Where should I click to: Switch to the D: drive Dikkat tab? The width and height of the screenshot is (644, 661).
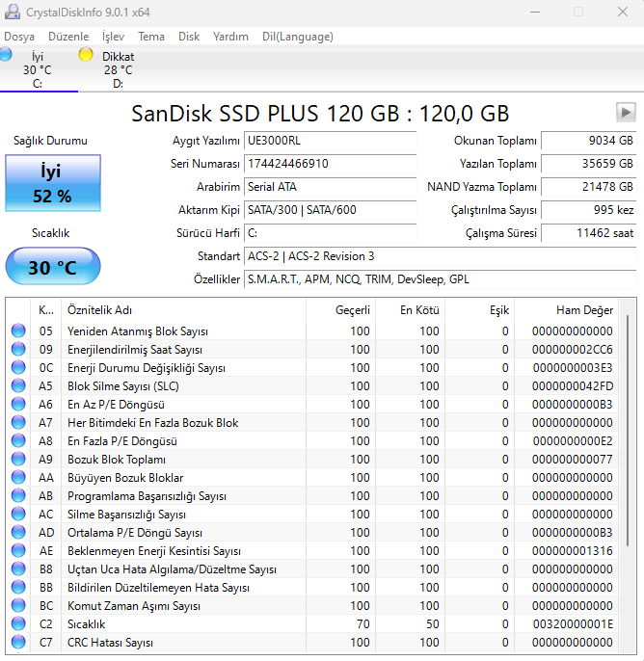point(118,69)
